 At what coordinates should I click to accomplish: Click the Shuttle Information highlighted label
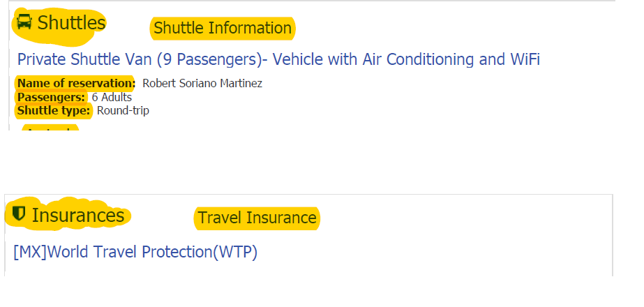coord(223,29)
